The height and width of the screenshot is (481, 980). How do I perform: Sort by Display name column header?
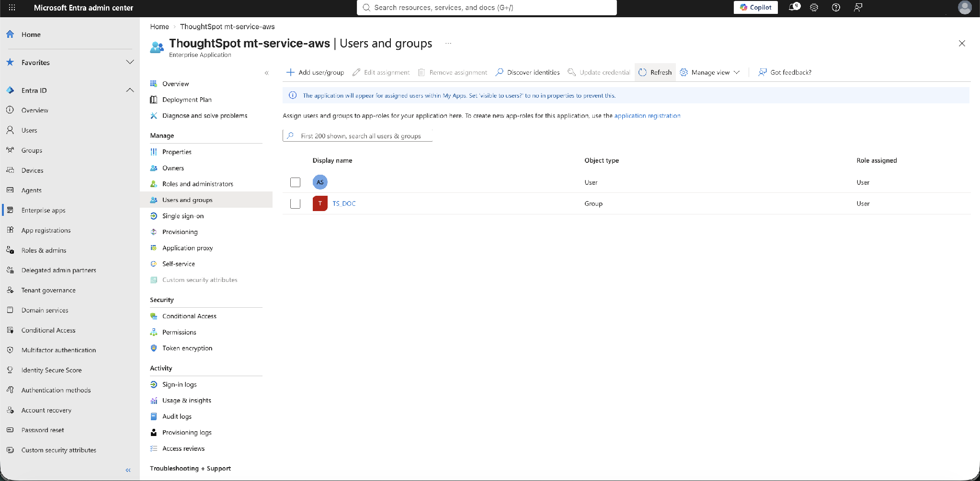click(332, 160)
